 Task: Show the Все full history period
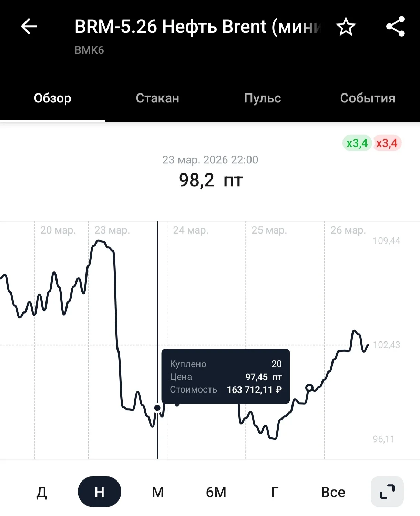(x=333, y=492)
